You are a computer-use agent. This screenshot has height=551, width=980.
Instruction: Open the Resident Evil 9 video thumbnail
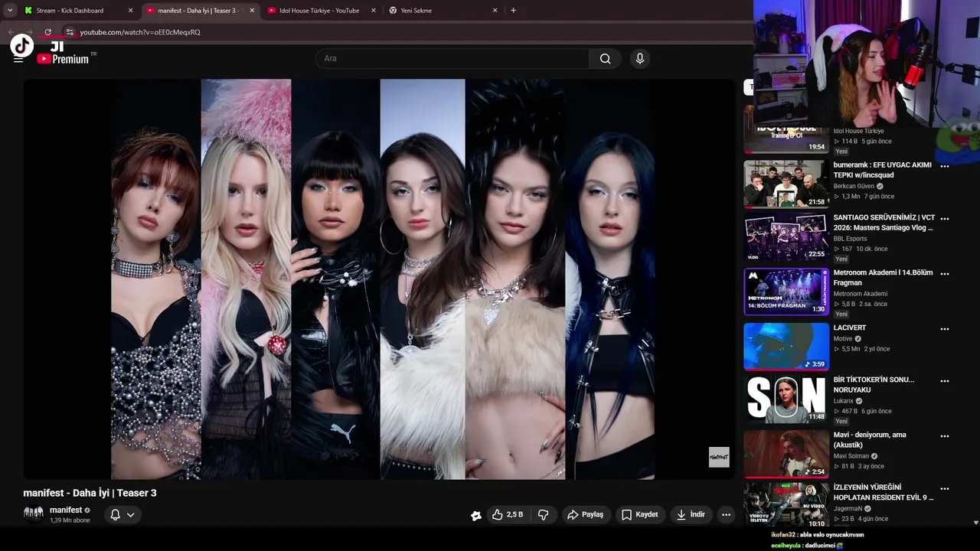coord(786,505)
